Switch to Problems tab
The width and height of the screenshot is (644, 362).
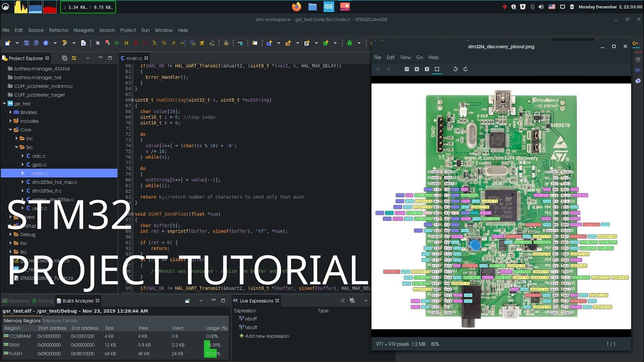(16, 301)
